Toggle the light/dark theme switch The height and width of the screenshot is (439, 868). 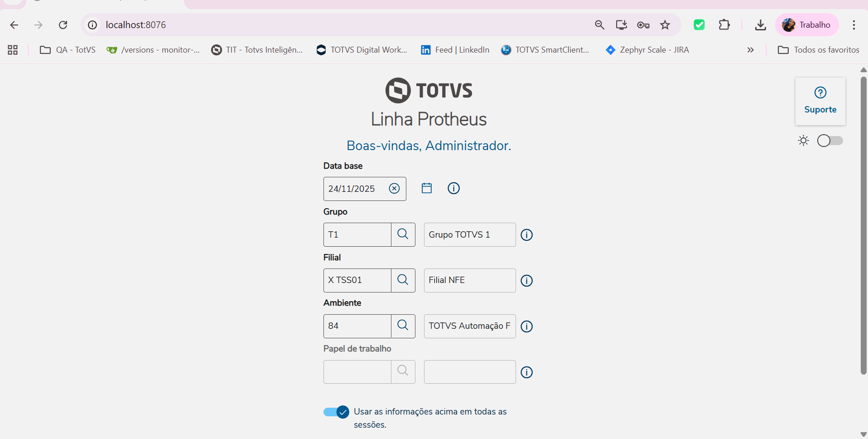(830, 141)
